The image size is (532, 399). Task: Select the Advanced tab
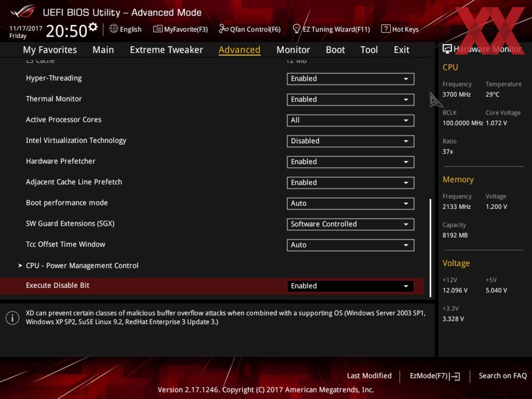tap(239, 50)
